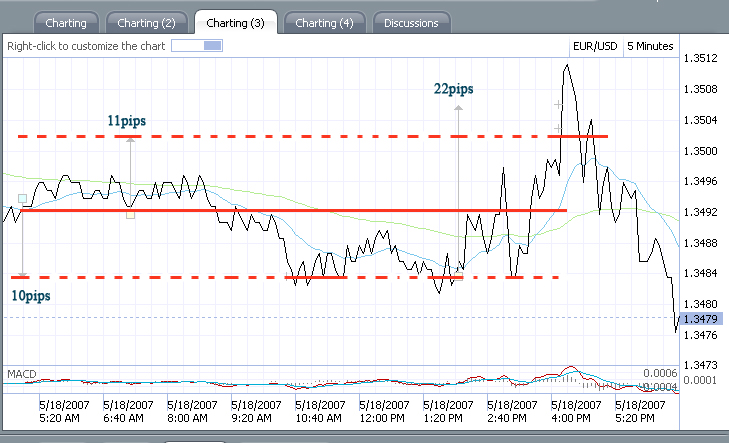Open the 5 Minutes timeframe selector

[x=650, y=46]
